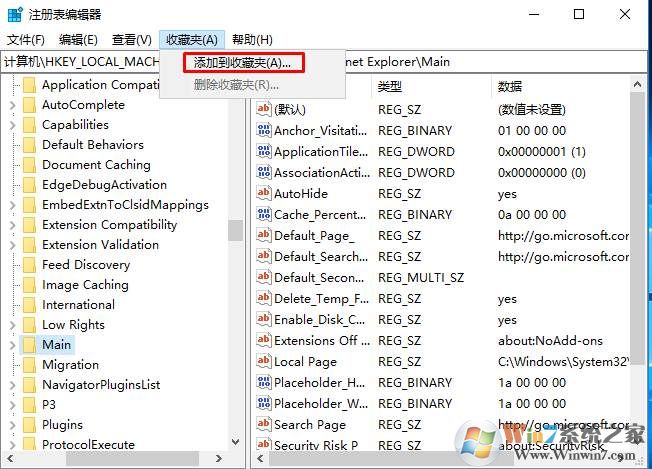The height and width of the screenshot is (469, 652).
Task: Expand the Extension Compatibility node
Action: (12, 225)
